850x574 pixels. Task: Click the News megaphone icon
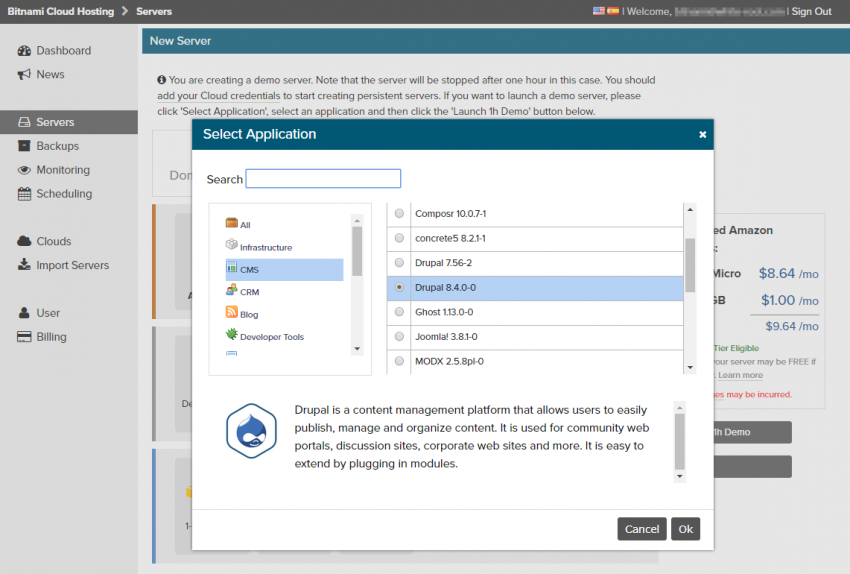point(25,75)
